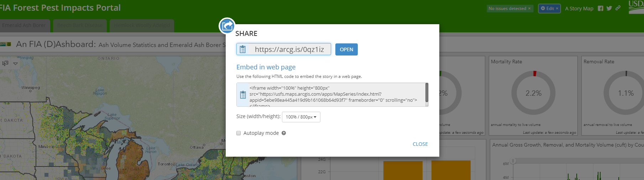This screenshot has width=644, height=180.
Task: Expand the map tool dropdown arrow
Action: tap(15, 64)
